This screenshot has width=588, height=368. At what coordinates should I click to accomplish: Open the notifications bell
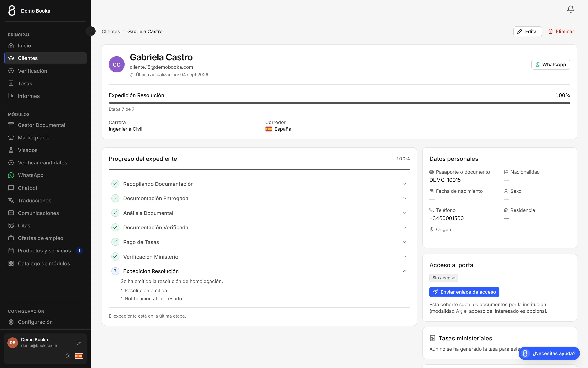tap(571, 9)
